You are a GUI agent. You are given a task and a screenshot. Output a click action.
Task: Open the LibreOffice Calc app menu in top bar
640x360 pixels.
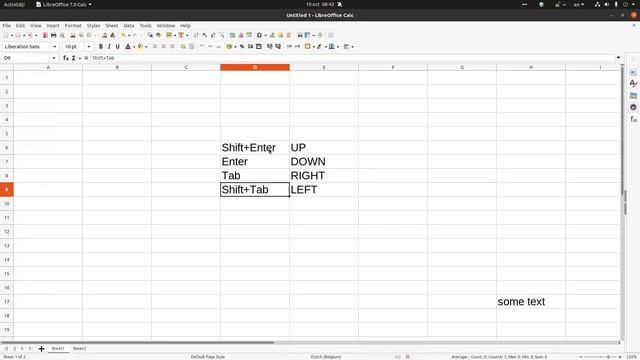pyautogui.click(x=64, y=4)
